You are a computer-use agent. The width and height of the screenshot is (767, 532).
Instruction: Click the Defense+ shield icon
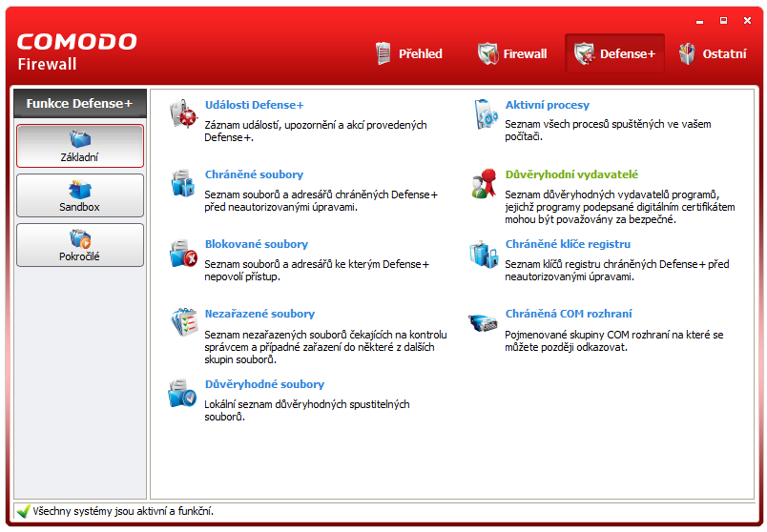tap(584, 53)
